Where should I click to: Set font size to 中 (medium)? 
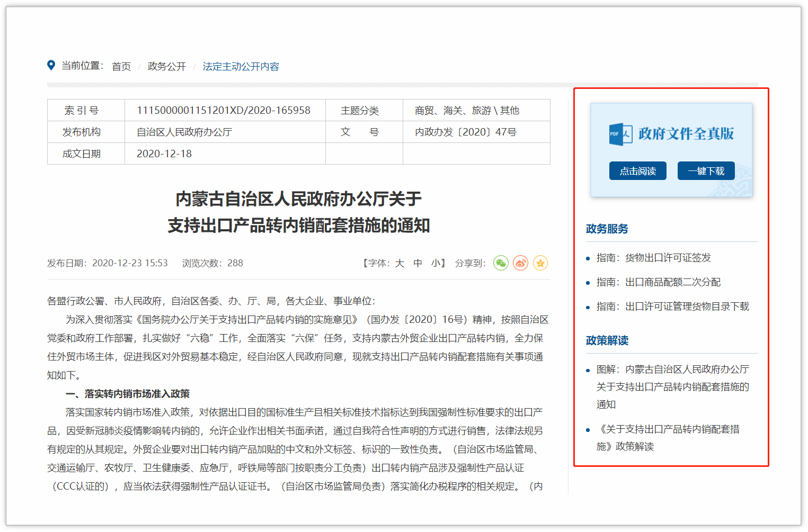point(418,263)
